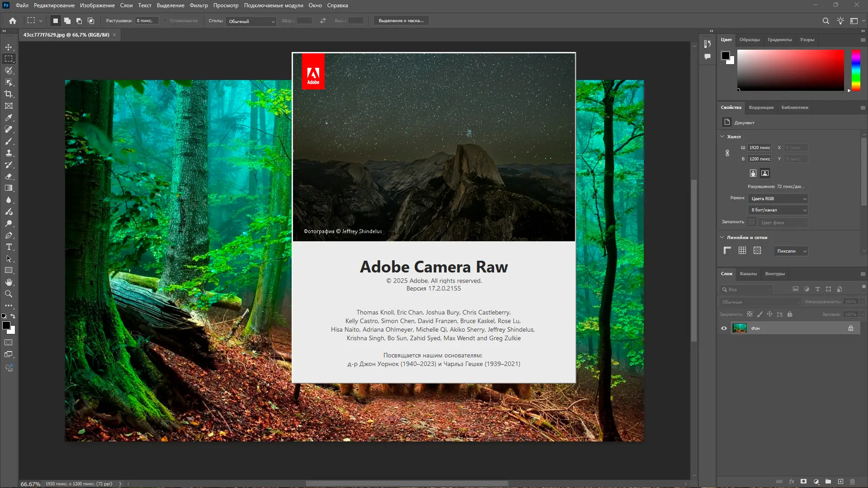Switch to the Каналы tab
This screenshot has height=488, width=868.
coord(749,274)
